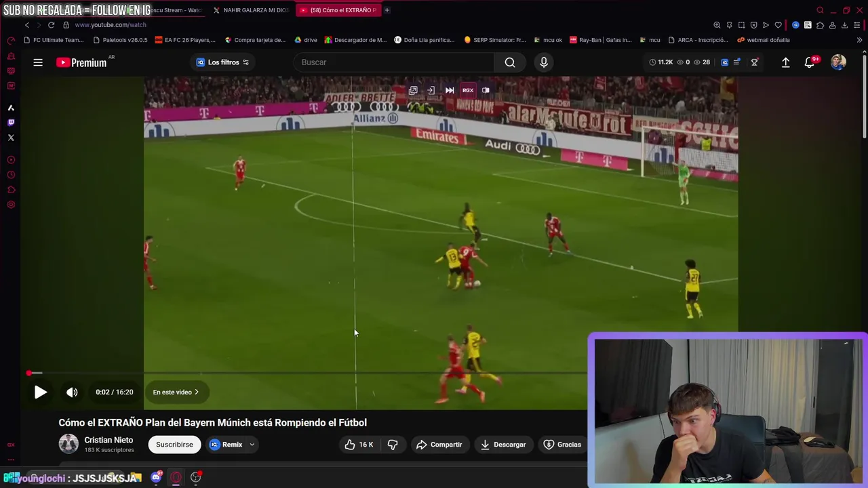Subscribe with the Suscribirse button
Screen dimensions: 868x488
coord(174,445)
